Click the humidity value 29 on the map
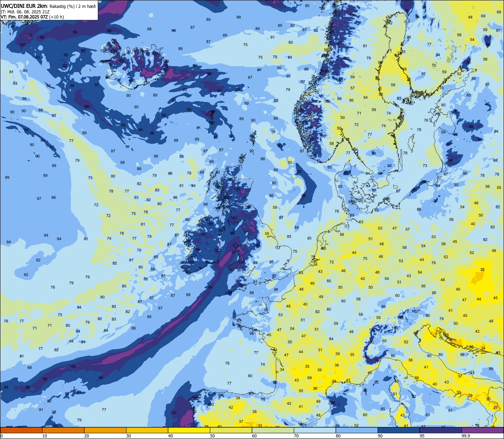The width and height of the screenshot is (504, 439). tap(470, 396)
